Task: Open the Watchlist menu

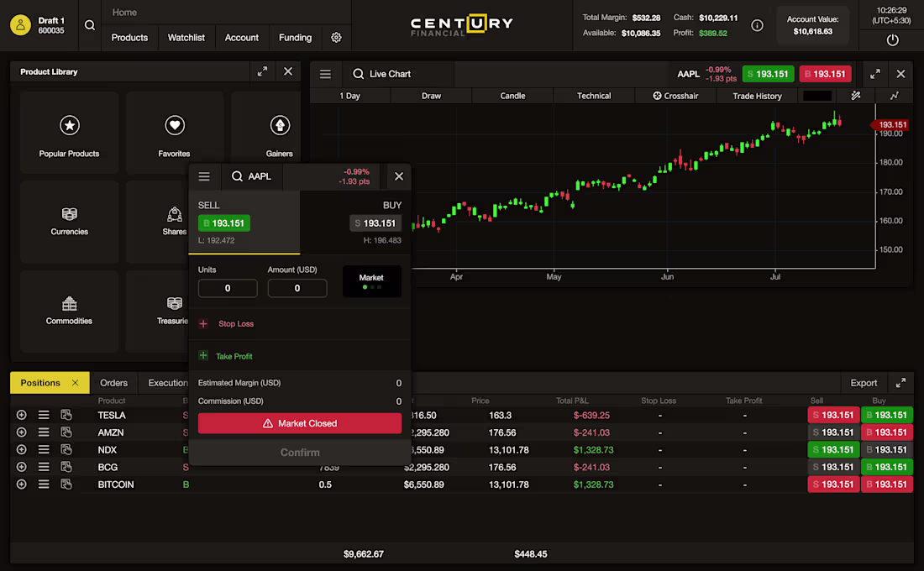Action: tap(186, 37)
